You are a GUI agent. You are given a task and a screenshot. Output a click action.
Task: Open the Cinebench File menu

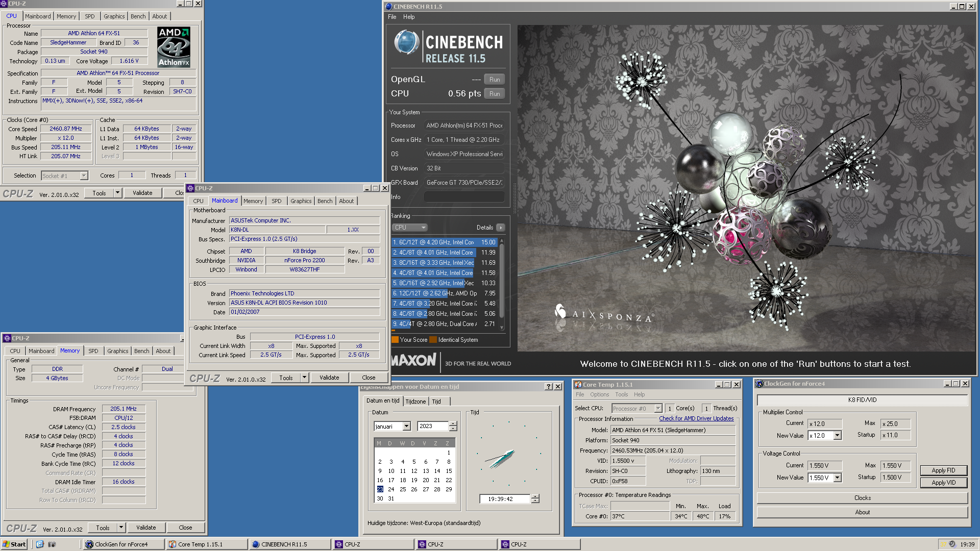pos(392,17)
